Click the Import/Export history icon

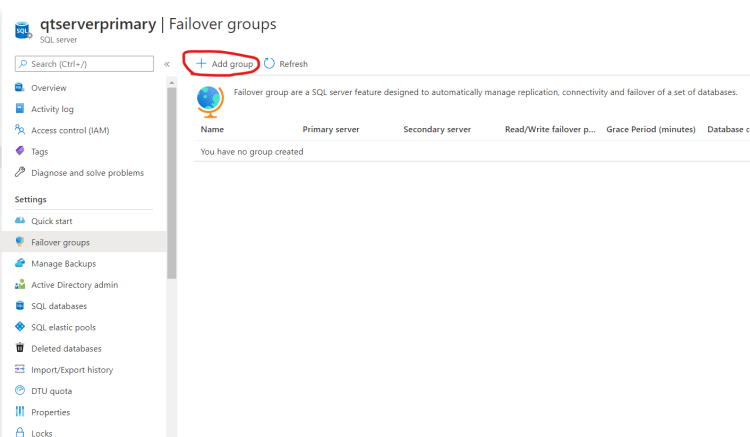20,369
